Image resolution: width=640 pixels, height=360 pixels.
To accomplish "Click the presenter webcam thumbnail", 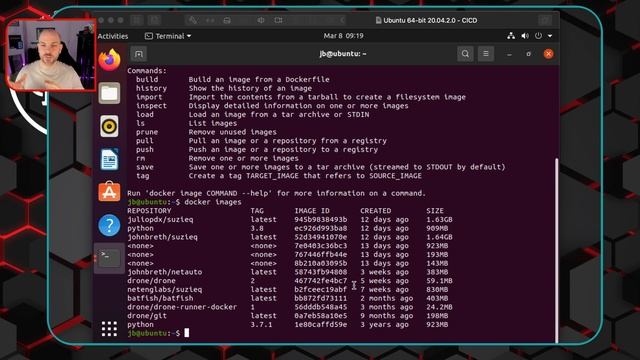I will coord(51,54).
